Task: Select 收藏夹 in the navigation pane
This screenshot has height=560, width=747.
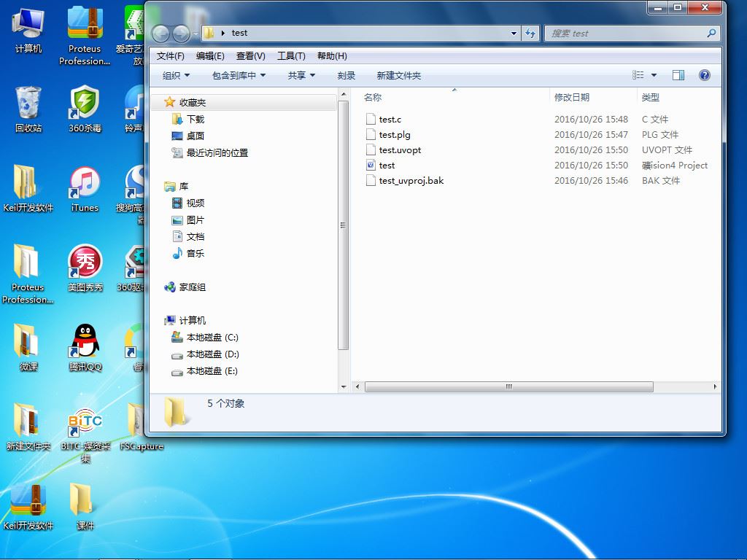Action: tap(192, 102)
